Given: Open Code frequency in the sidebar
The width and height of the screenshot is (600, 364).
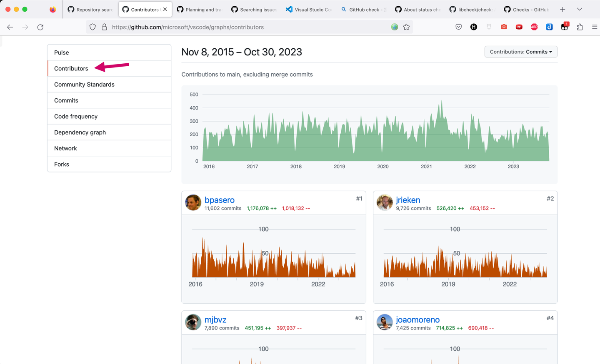Looking at the screenshot, I should [x=109, y=116].
